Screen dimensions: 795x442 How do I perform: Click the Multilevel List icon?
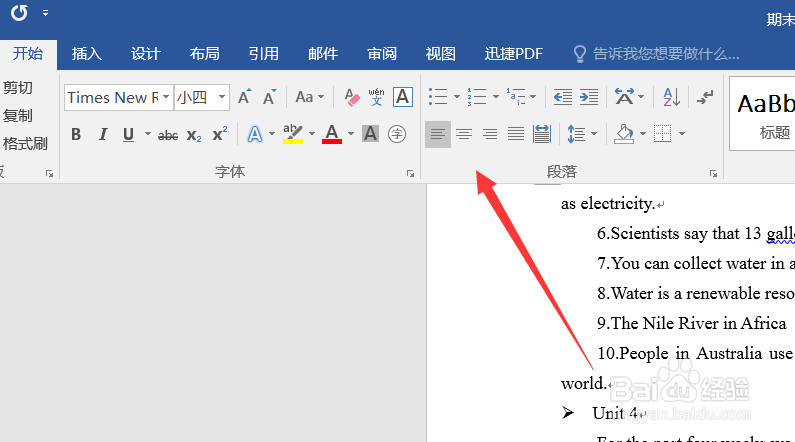(516, 96)
